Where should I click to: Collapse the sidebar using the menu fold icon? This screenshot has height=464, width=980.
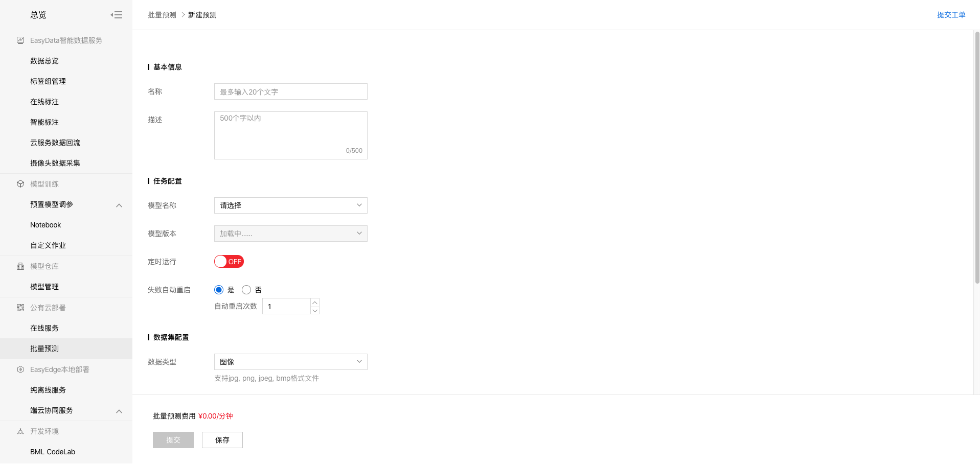(117, 15)
